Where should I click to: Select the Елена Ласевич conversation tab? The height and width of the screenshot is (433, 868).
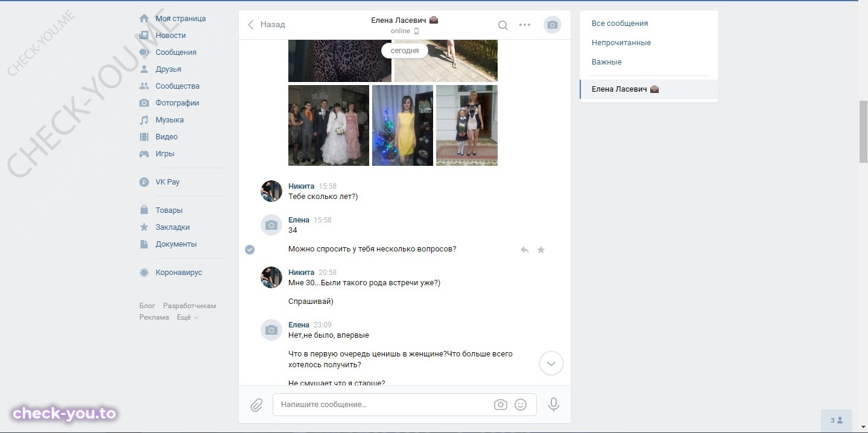tap(649, 89)
